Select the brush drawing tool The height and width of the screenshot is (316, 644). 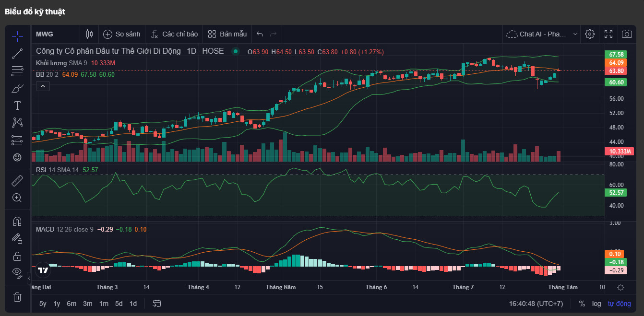[17, 88]
